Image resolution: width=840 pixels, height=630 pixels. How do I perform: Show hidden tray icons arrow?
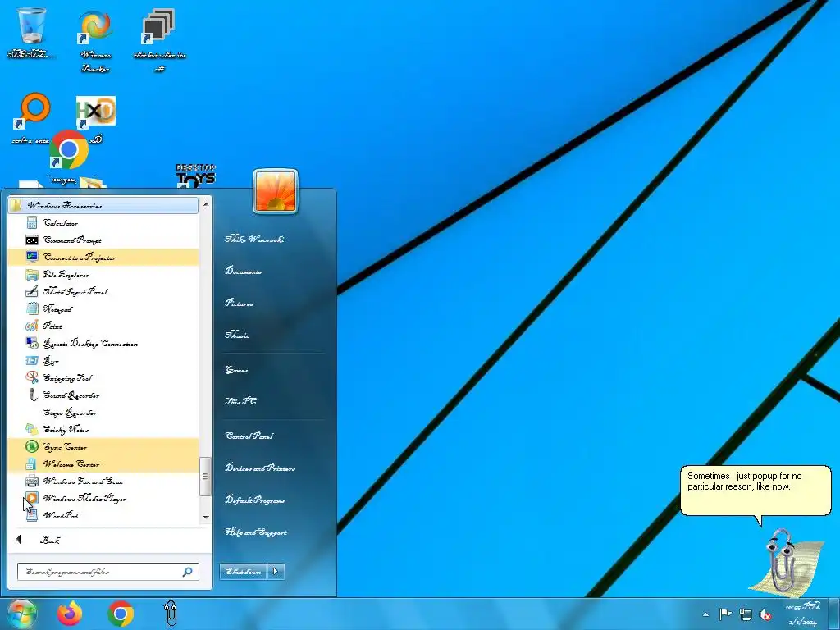point(705,614)
